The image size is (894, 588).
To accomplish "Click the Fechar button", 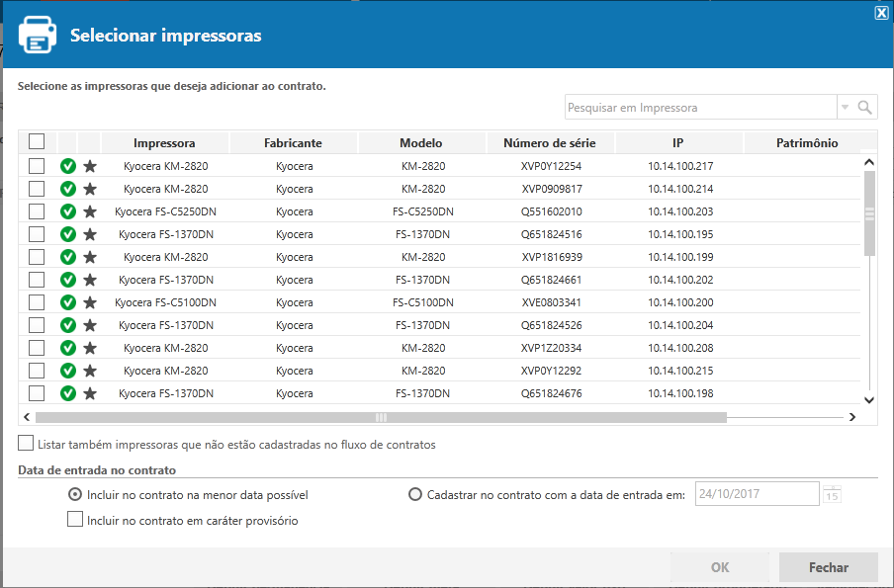I will click(x=828, y=567).
